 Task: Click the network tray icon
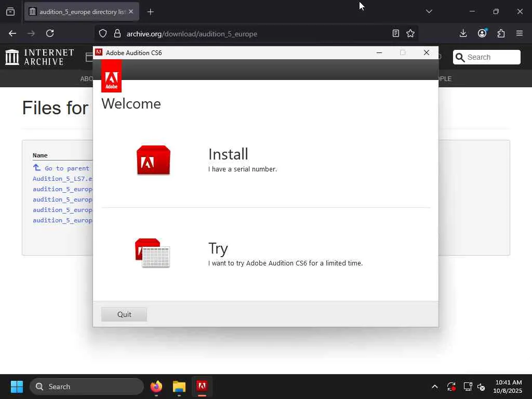pos(468,387)
